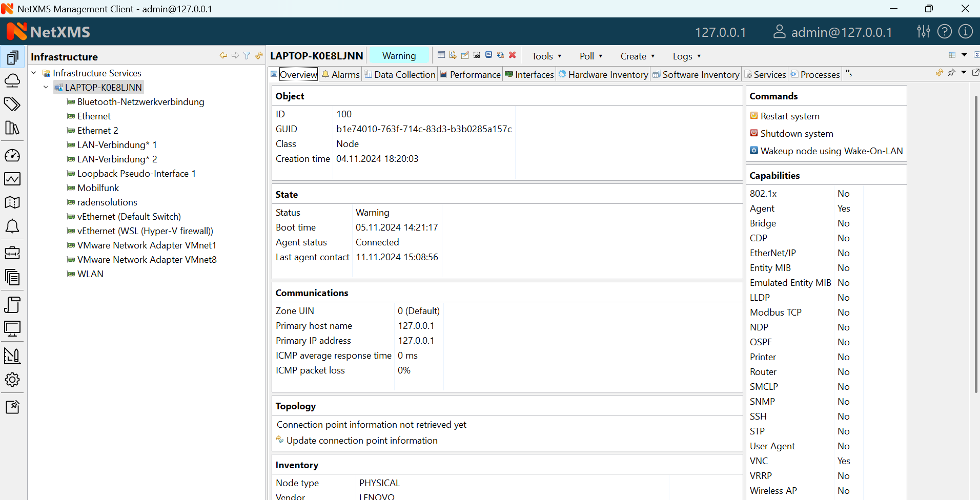
Task: Take an object screenshot using the camera icon
Action: 476,55
